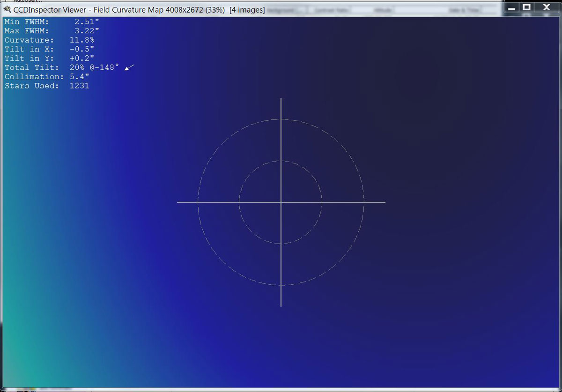Maximize the Field Curvature Map window
Screen dimensions: 562x392
pos(527,7)
